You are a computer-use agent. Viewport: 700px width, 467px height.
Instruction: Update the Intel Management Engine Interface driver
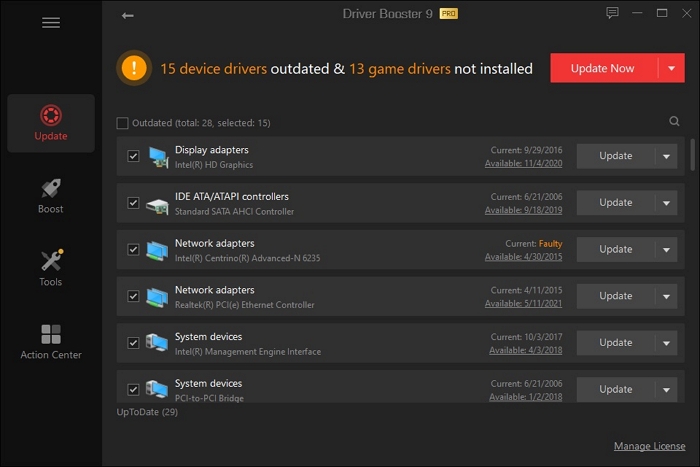[x=616, y=343]
